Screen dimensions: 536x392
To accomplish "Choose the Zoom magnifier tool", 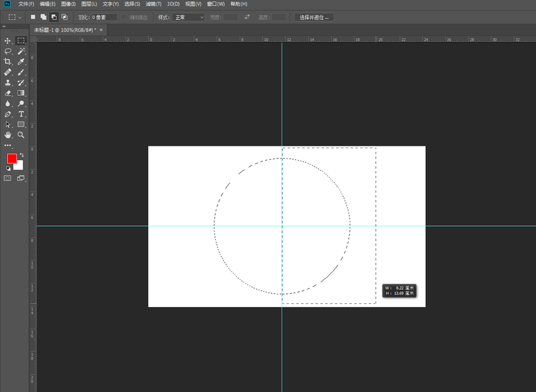I will 21,135.
